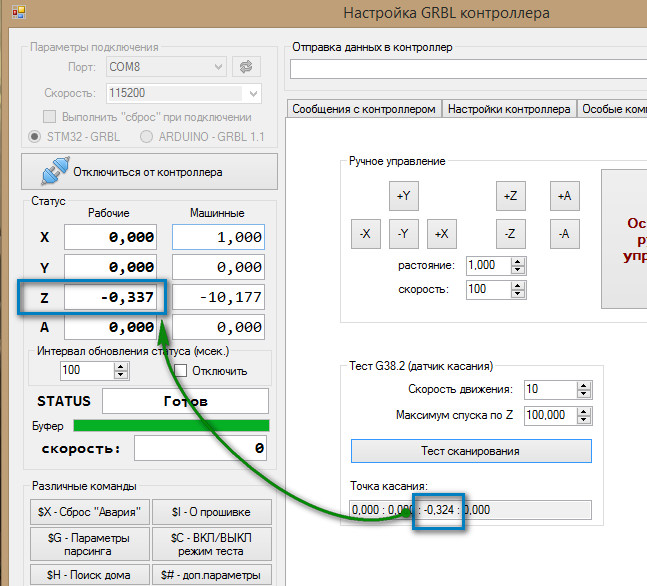Click the machine X coordinate field
Screen dimensions: 647x586
pyautogui.click(x=218, y=237)
